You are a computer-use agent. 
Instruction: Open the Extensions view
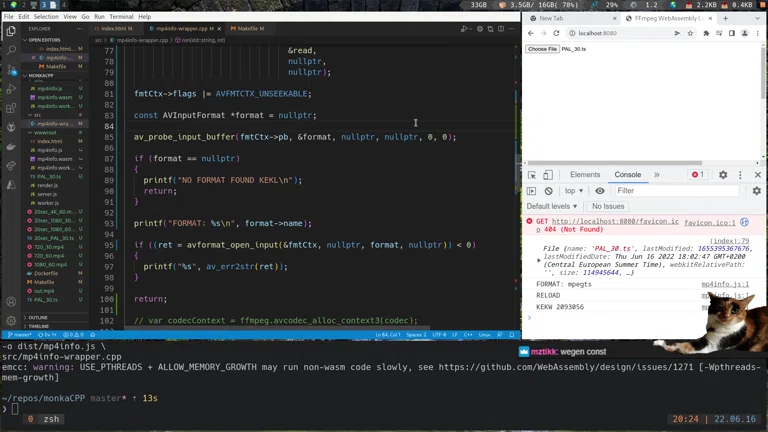11,108
